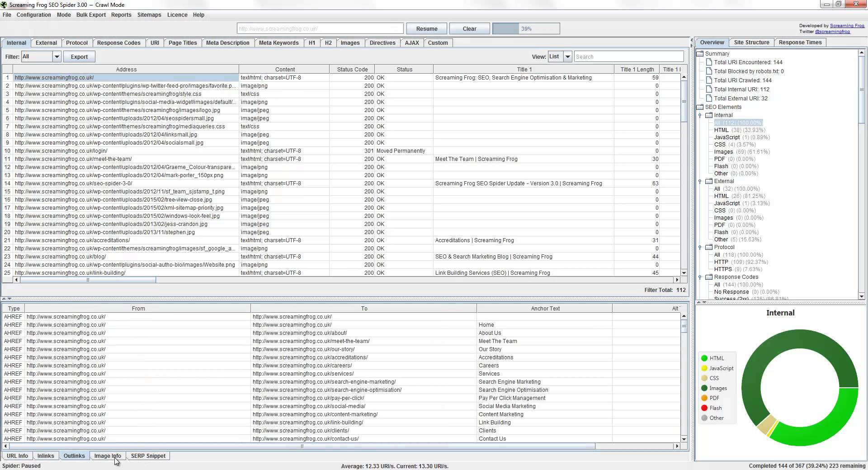This screenshot has height=470, width=868.
Task: Click the red Flash legend dot
Action: (704, 408)
